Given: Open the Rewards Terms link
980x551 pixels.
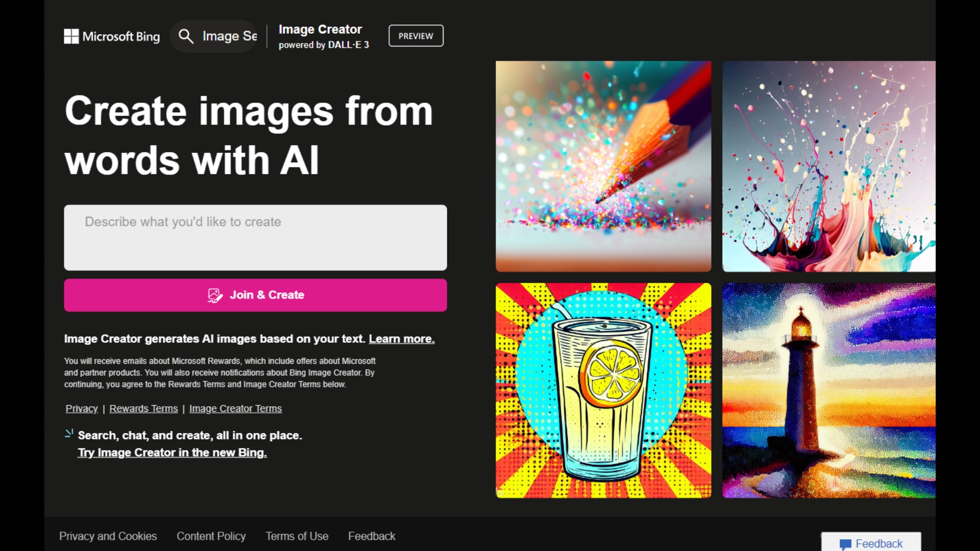Looking at the screenshot, I should click(143, 409).
